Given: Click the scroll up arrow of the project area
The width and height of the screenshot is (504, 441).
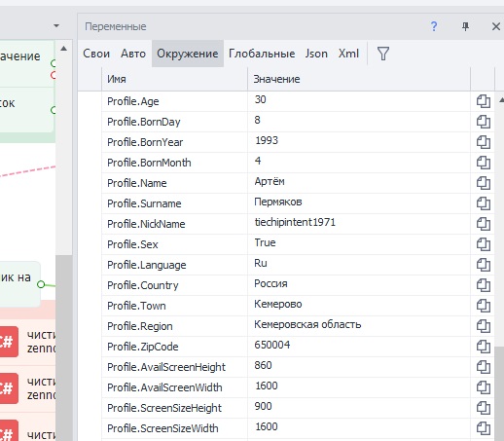Looking at the screenshot, I should pos(64,49).
